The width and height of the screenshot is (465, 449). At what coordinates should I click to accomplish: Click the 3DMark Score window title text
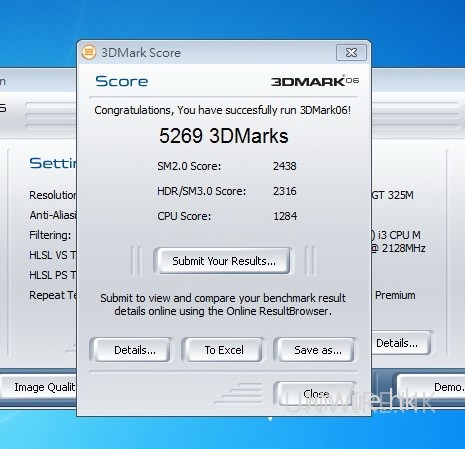(x=141, y=53)
